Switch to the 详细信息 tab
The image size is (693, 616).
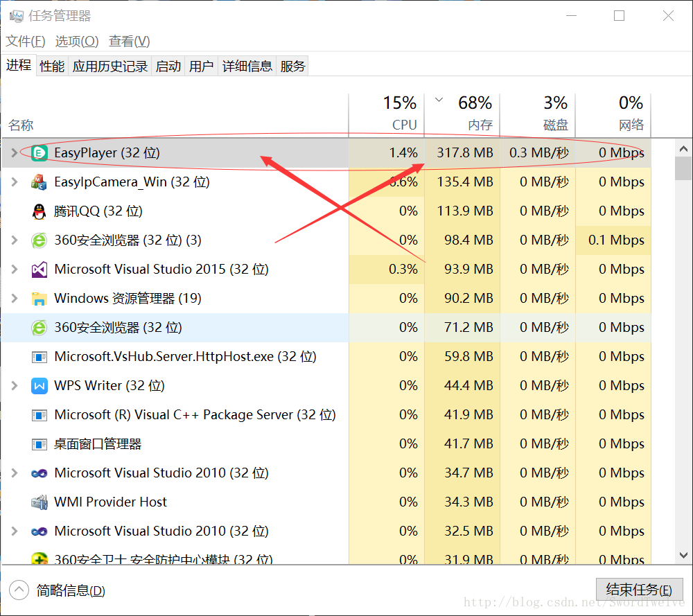coord(247,67)
